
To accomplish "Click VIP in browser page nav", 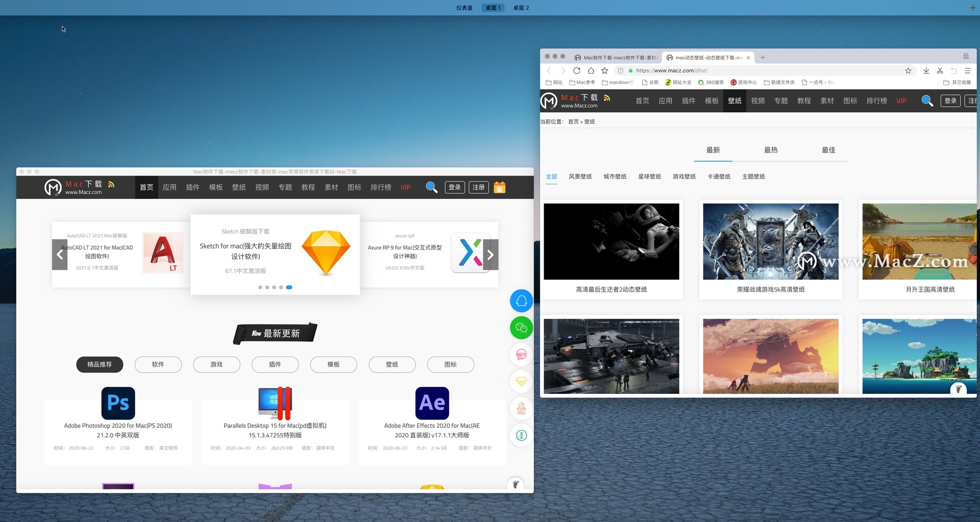I will [x=901, y=101].
